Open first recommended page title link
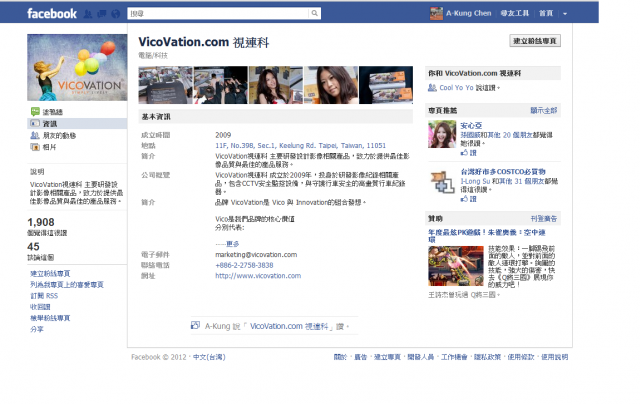Viewport: 640px width, 404px height. pyautogui.click(x=471, y=126)
